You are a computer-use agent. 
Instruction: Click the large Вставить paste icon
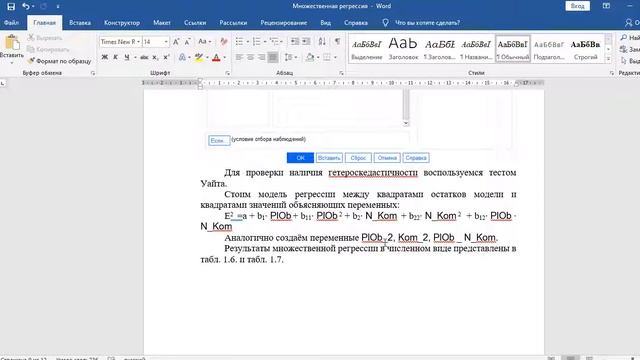pos(11,42)
